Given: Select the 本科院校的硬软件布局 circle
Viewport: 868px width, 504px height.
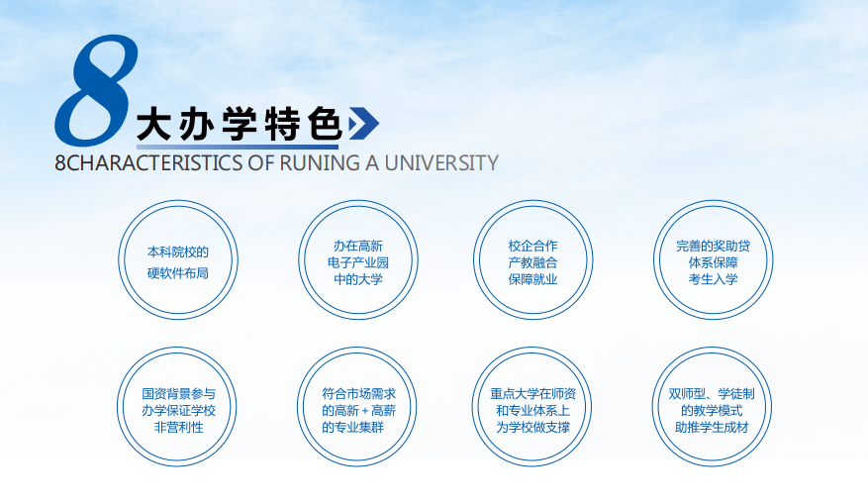Looking at the screenshot, I should click(x=178, y=261).
